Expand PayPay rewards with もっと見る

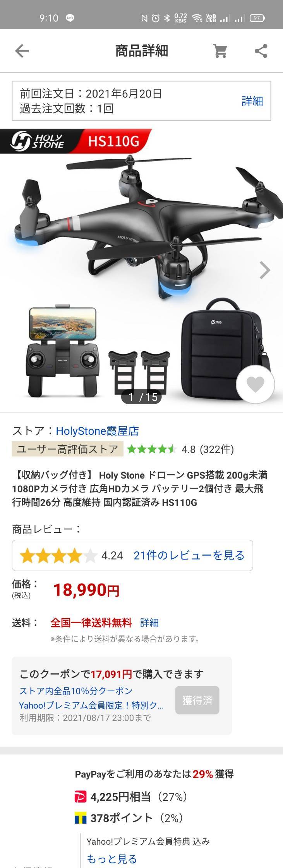111,859
